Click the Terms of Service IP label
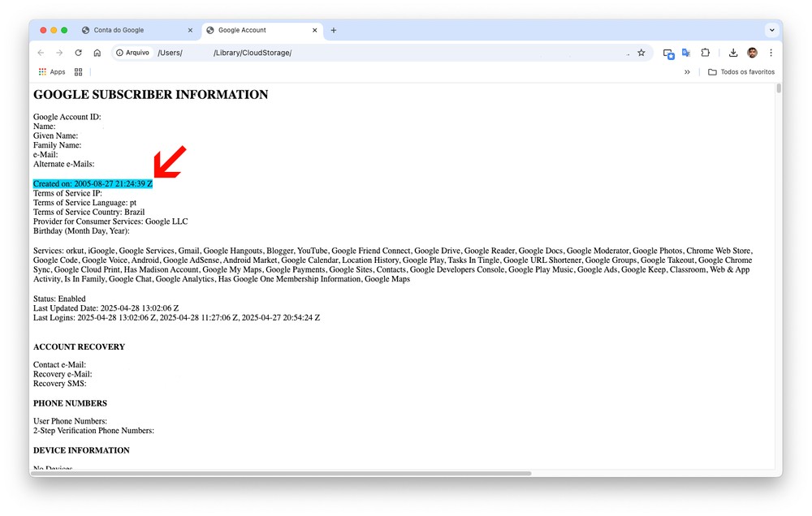The image size is (812, 516). pyautogui.click(x=67, y=193)
